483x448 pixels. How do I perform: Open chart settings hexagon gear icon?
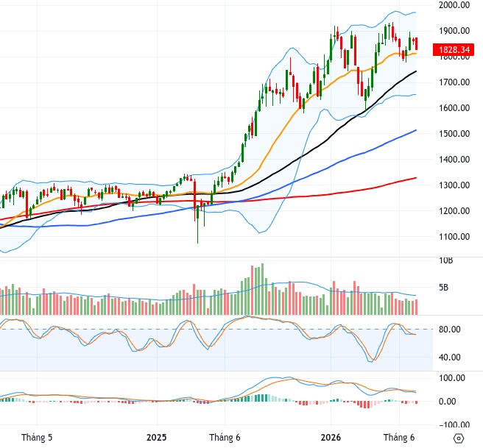[x=459, y=438]
